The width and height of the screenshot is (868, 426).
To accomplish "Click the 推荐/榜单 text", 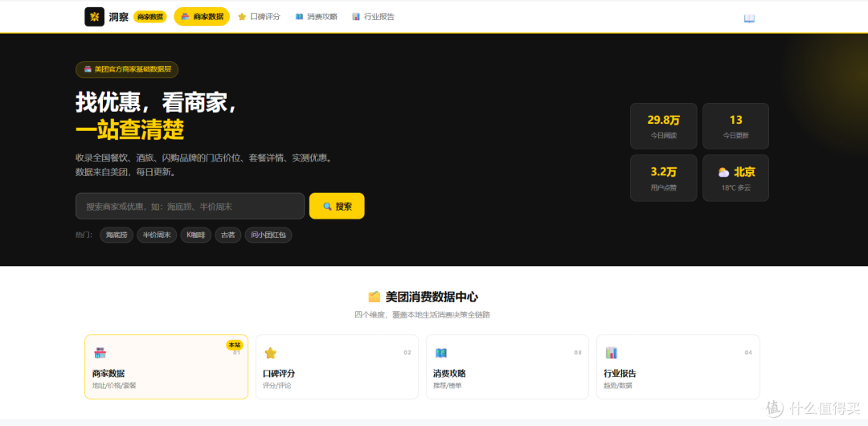I will 448,386.
